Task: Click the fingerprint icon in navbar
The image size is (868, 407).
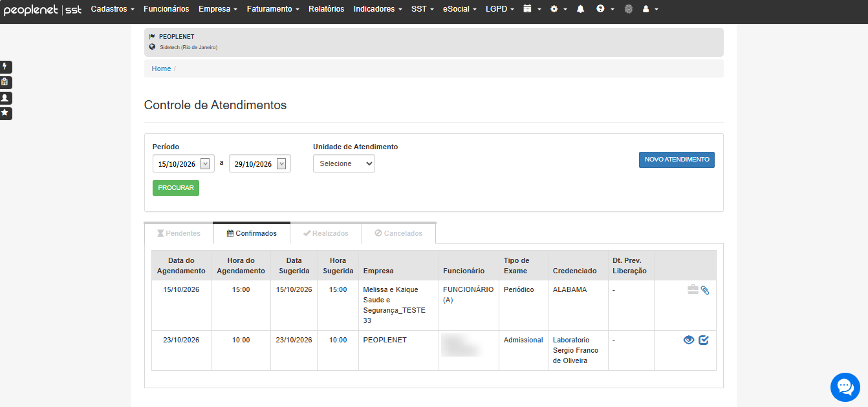Action: 628,9
